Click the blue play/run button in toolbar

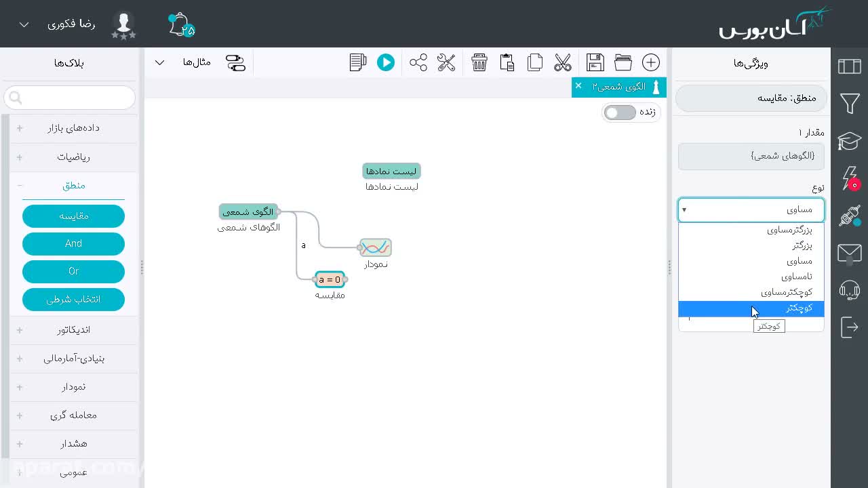pyautogui.click(x=386, y=62)
